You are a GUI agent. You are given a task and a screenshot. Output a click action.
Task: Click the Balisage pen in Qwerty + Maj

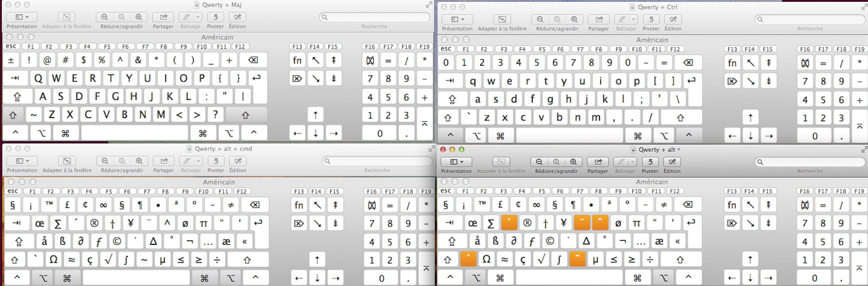tap(187, 17)
